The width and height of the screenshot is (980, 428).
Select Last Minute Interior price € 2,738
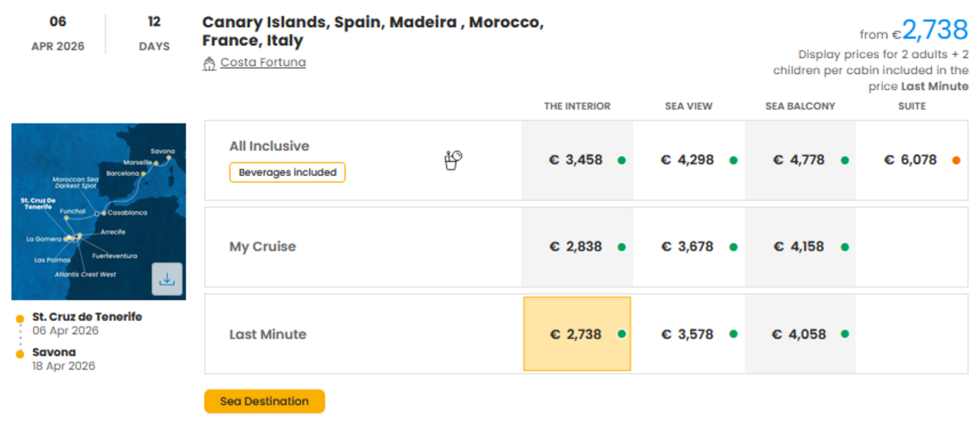coord(577,334)
